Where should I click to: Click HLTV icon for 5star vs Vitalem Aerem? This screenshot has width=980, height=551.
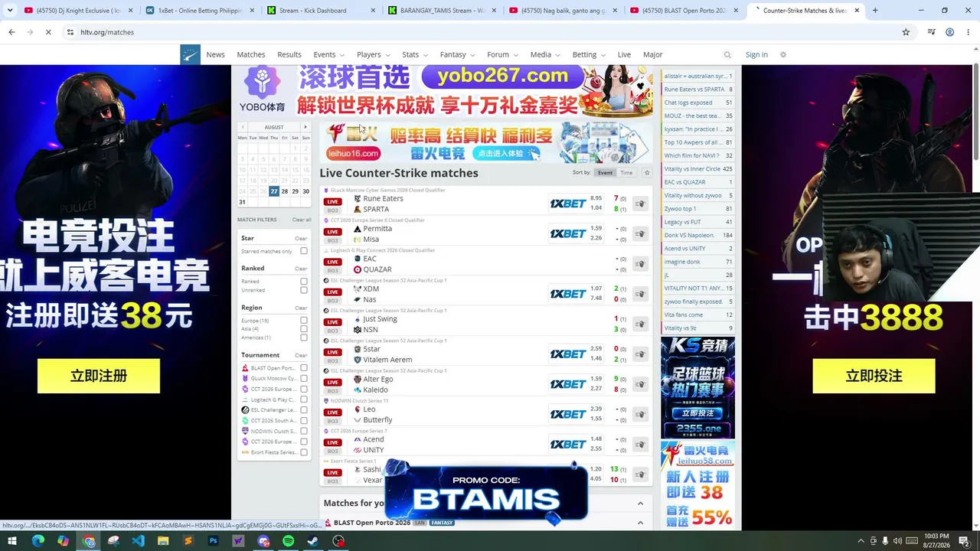(x=640, y=354)
